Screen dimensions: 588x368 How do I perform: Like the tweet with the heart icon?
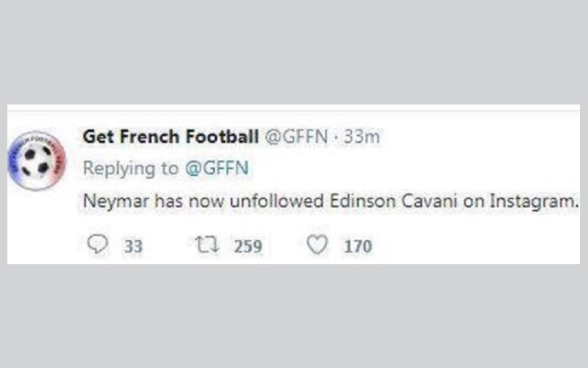317,245
